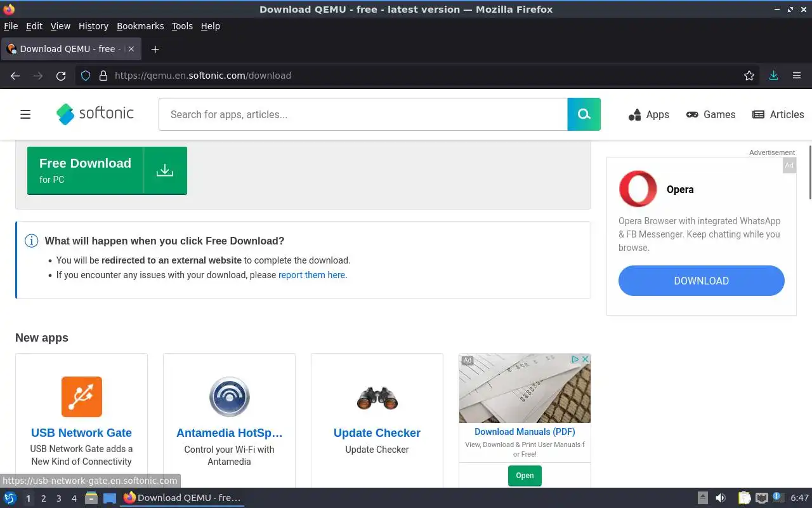
Task: Click the Download QEMU taskbar window button
Action: click(183, 498)
